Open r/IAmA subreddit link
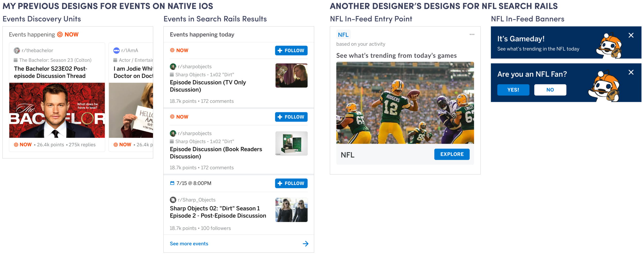This screenshot has height=255, width=644. [x=130, y=51]
